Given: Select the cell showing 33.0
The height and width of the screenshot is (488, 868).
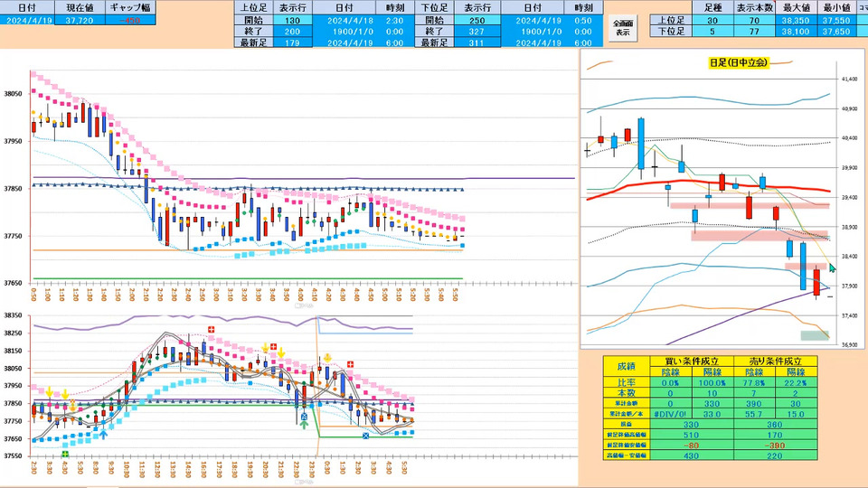Looking at the screenshot, I should [x=712, y=414].
